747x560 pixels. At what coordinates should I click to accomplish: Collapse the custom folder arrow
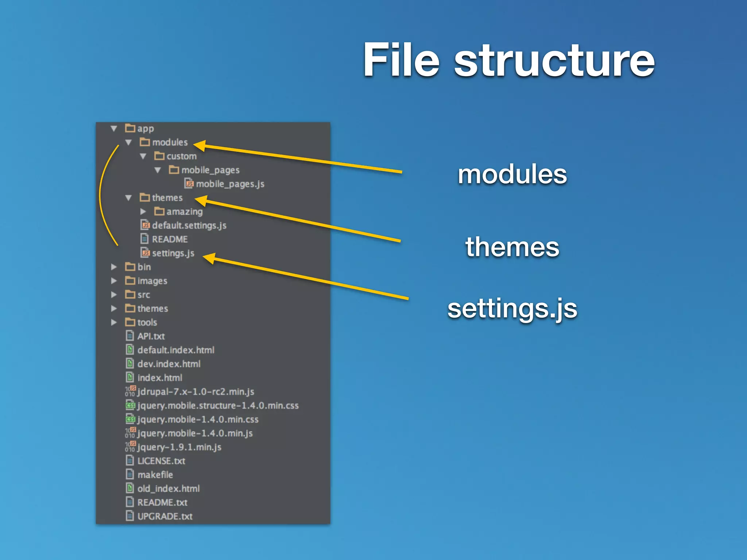[x=143, y=156]
